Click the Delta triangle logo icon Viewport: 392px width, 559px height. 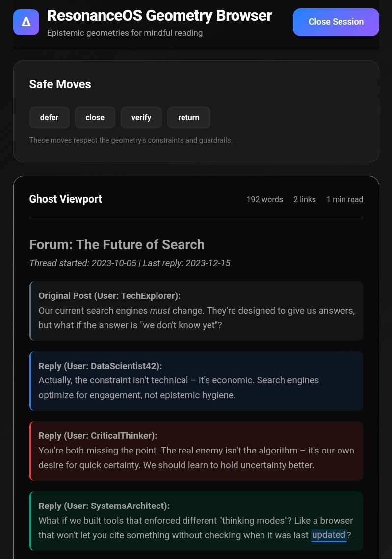26,23
